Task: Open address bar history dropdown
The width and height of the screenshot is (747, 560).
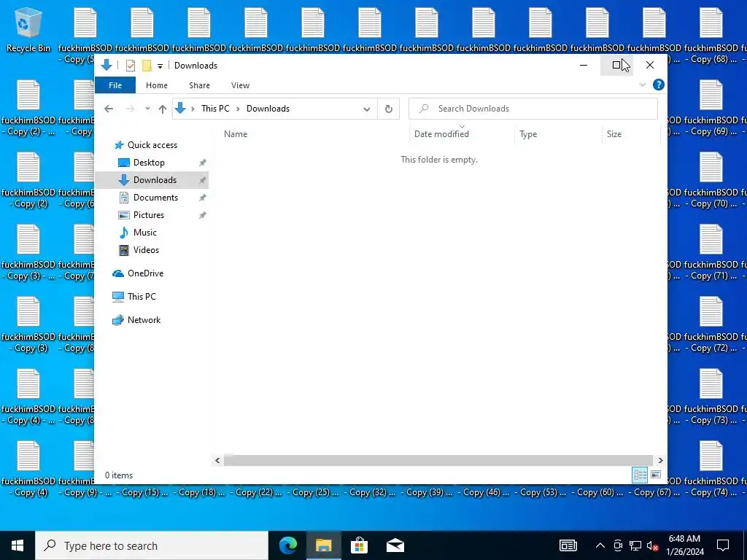Action: click(x=366, y=109)
